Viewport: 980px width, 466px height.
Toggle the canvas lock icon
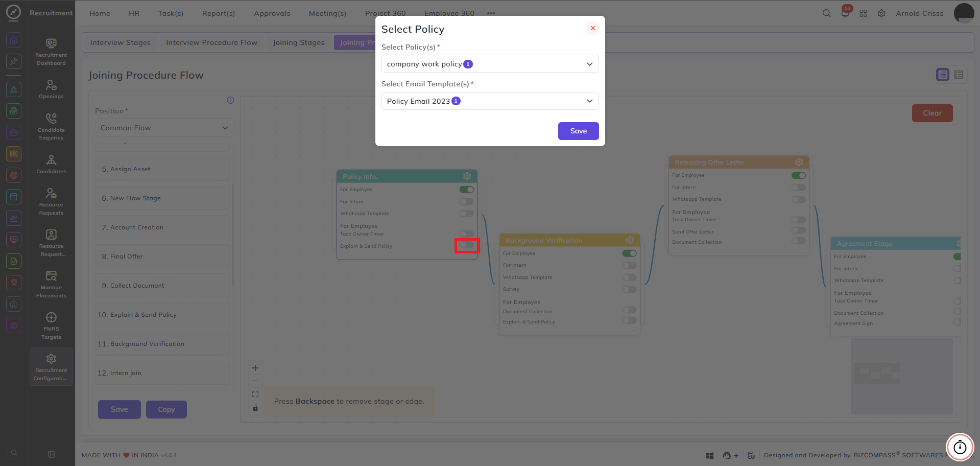pyautogui.click(x=255, y=408)
